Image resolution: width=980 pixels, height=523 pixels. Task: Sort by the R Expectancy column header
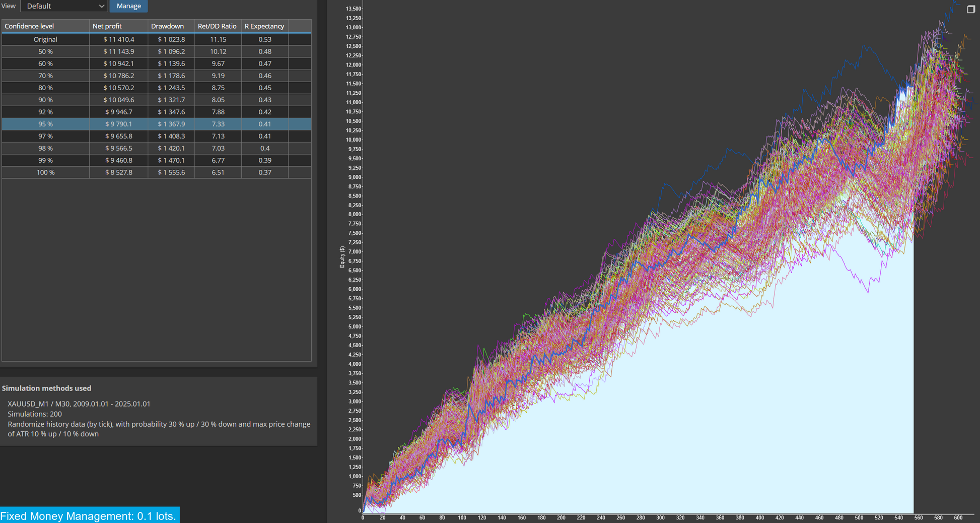pyautogui.click(x=264, y=26)
